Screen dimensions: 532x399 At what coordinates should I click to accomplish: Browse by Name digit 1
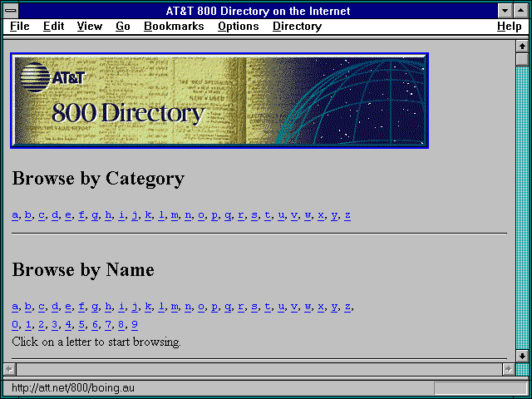pyautogui.click(x=28, y=325)
